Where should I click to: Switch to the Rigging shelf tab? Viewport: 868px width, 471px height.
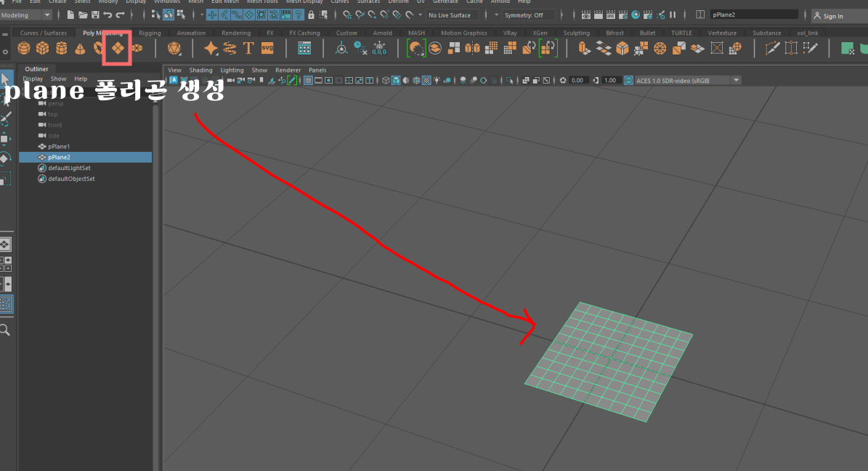pos(150,33)
